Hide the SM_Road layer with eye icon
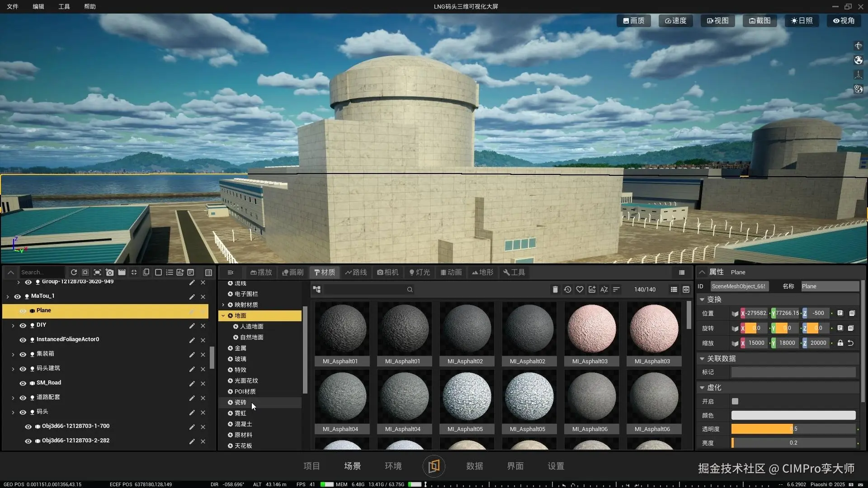 [x=23, y=383]
